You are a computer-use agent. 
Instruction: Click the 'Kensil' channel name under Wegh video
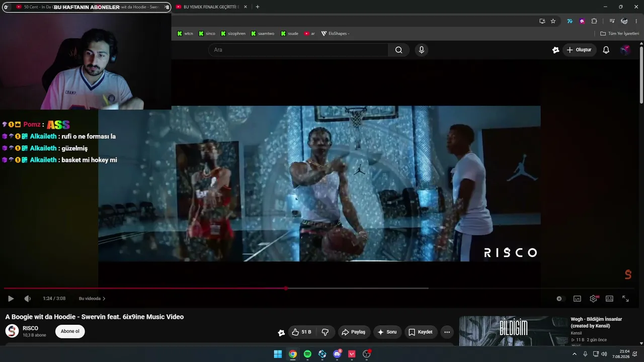pos(576,333)
